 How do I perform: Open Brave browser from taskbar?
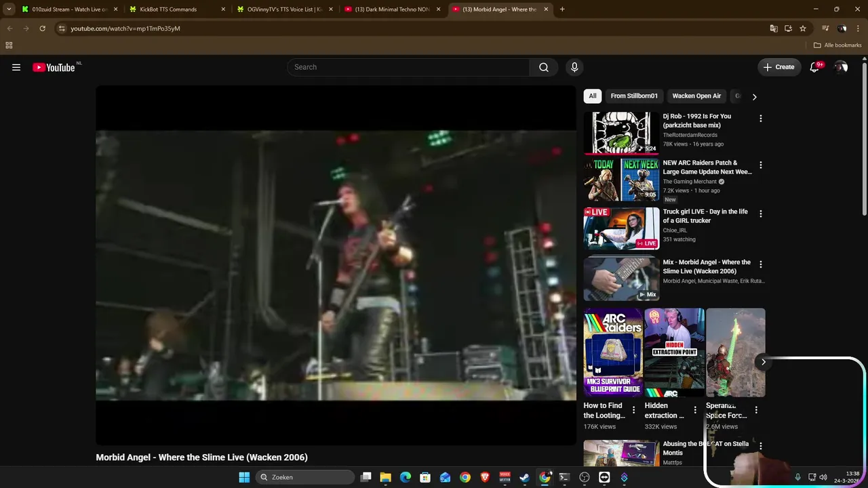click(x=485, y=477)
